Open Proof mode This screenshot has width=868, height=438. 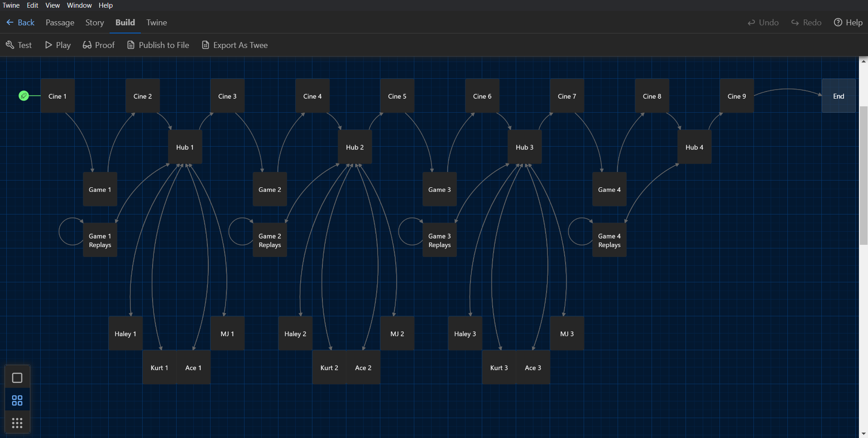click(x=87, y=45)
